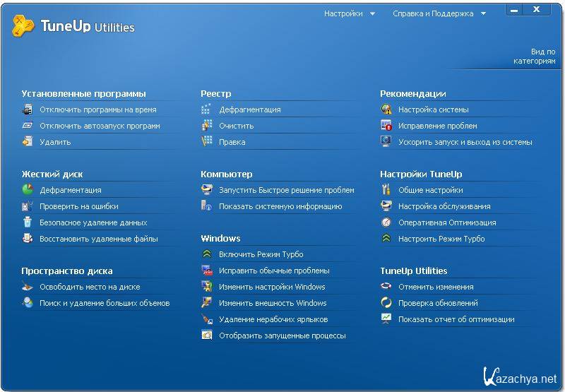This screenshot has width=565, height=392.
Task: Click the Освободить место на диске icon
Action: [x=28, y=287]
